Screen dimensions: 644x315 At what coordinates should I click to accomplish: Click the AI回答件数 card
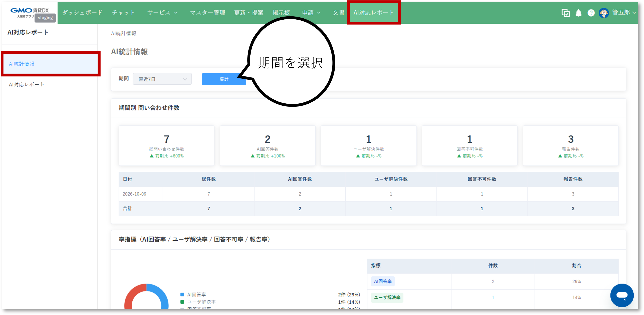pos(268,146)
